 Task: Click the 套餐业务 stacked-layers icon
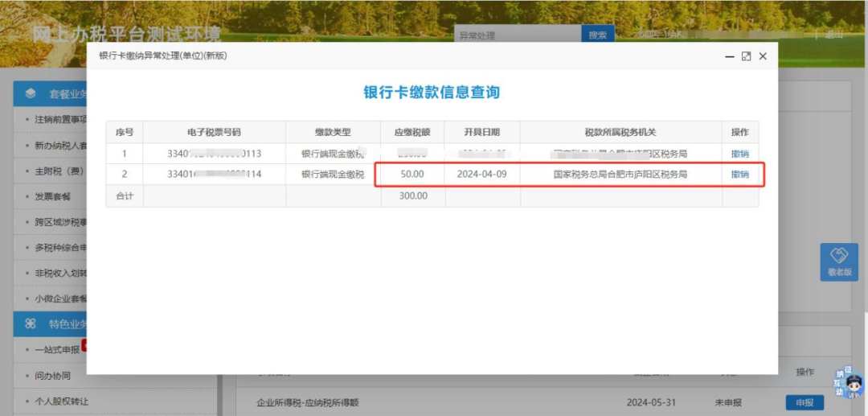pos(31,93)
